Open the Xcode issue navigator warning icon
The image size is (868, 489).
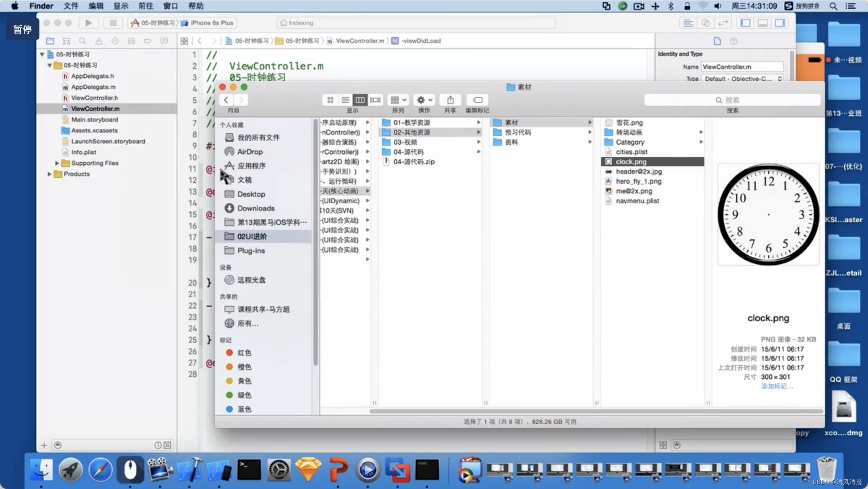pyautogui.click(x=99, y=41)
